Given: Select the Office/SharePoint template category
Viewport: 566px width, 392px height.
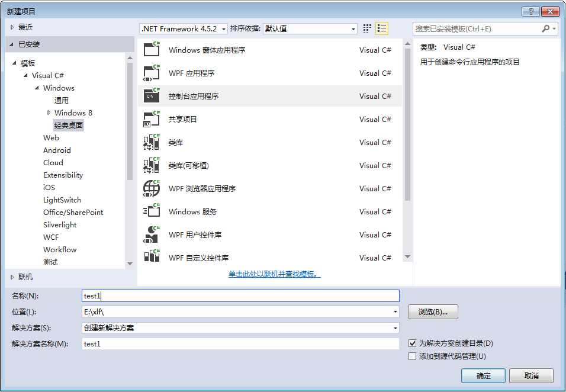Looking at the screenshot, I should point(73,212).
